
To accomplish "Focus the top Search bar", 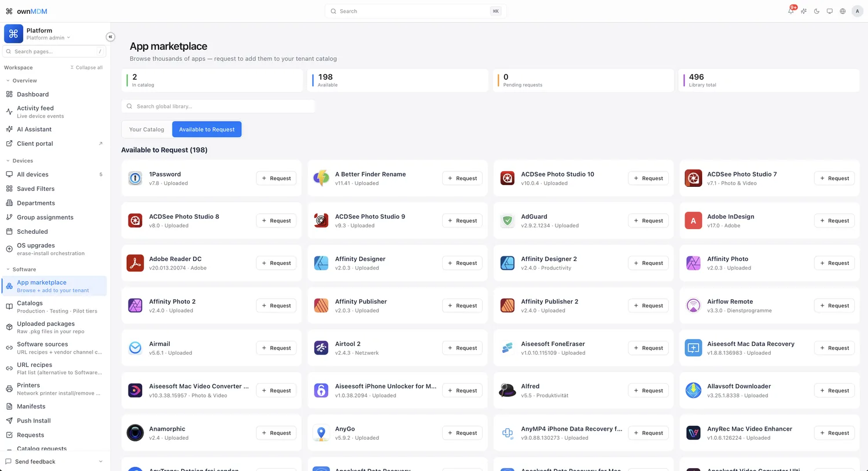I will [415, 11].
